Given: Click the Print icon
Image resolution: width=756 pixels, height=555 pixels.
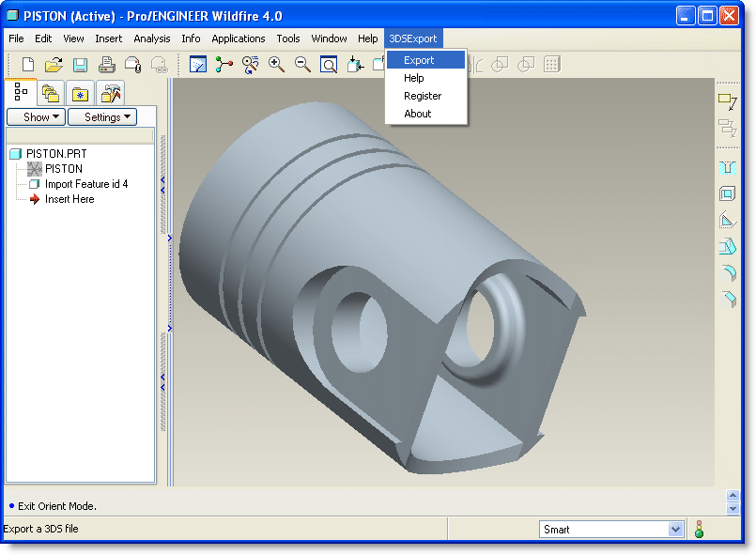Looking at the screenshot, I should (107, 65).
